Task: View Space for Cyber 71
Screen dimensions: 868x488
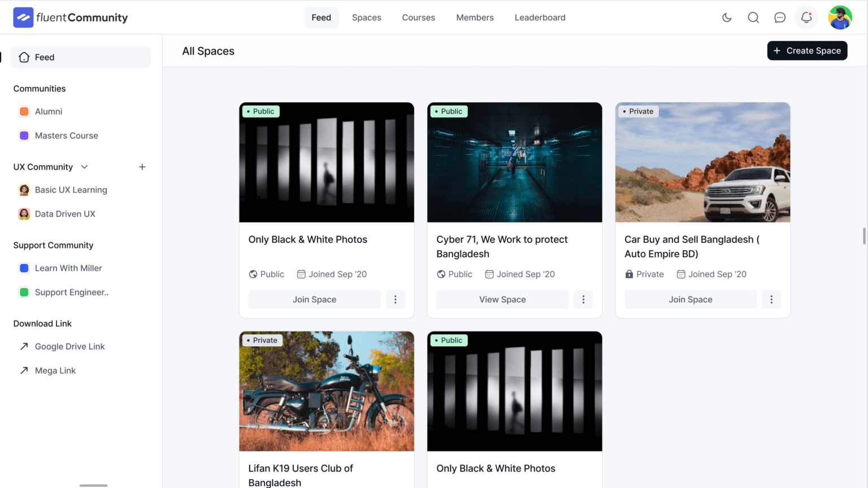Action: pyautogui.click(x=502, y=299)
